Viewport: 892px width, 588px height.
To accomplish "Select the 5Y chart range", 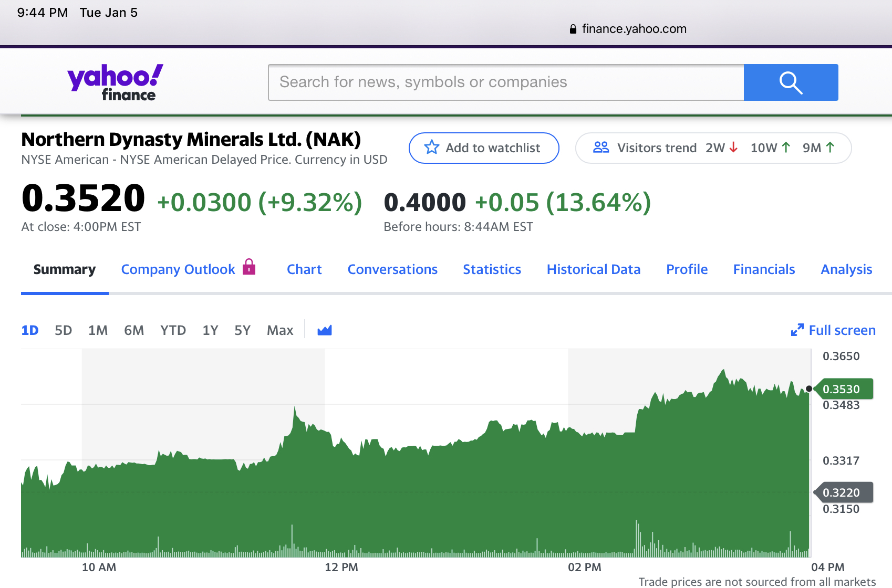I will 243,330.
